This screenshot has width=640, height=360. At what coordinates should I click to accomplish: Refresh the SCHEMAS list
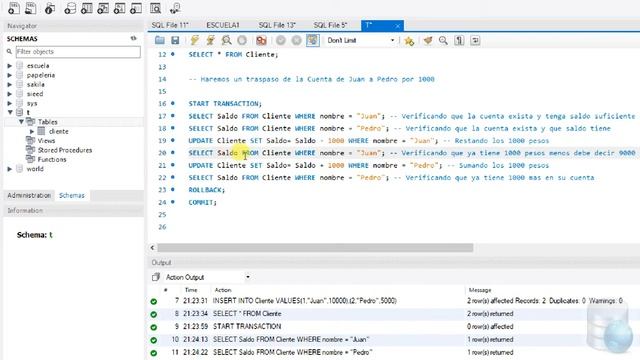(x=133, y=38)
